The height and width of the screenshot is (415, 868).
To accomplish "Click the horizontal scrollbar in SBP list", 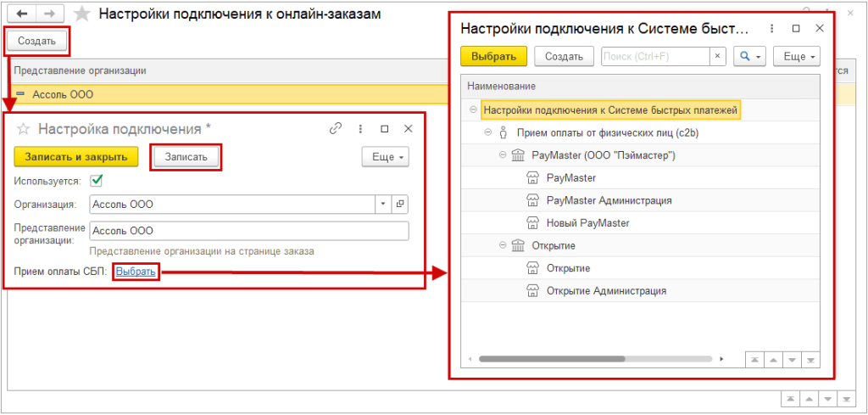I will coord(551,359).
